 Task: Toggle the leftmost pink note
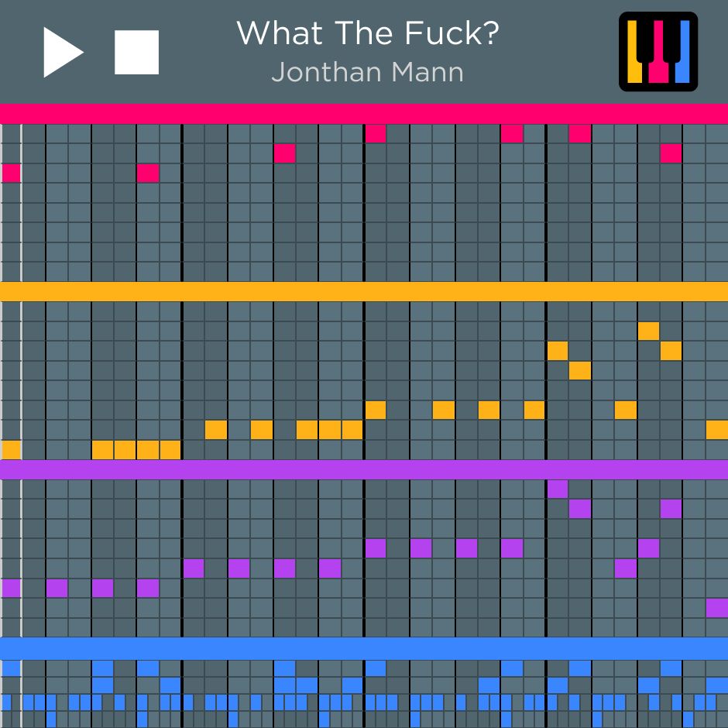(11, 173)
